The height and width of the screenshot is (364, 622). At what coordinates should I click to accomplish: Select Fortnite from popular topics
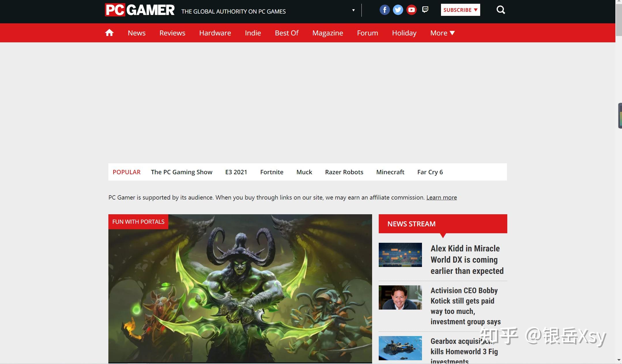[x=272, y=172]
